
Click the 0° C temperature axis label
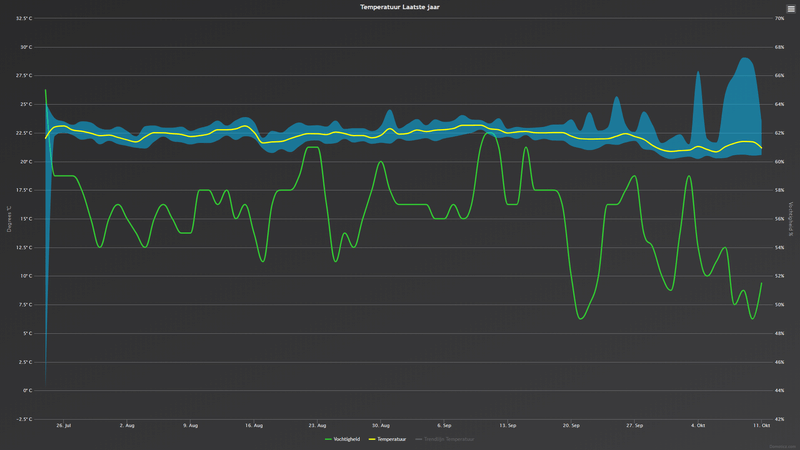coord(28,391)
